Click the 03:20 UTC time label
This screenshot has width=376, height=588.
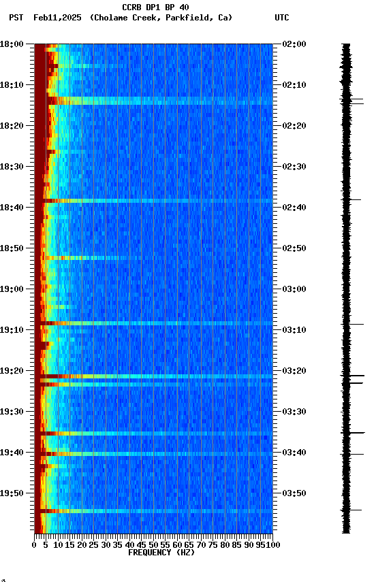[294, 371]
